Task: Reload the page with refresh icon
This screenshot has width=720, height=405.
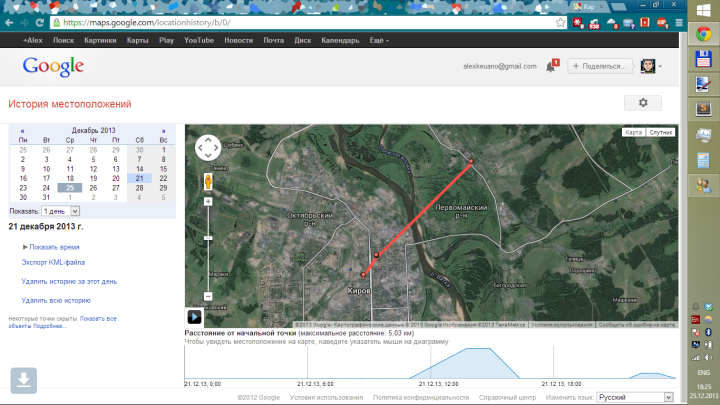Action: (40, 22)
